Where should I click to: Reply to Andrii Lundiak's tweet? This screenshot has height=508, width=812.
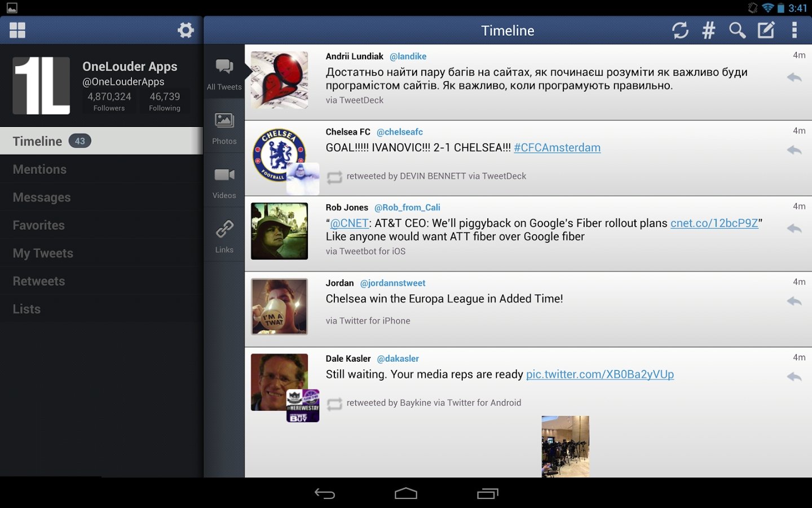pos(794,77)
